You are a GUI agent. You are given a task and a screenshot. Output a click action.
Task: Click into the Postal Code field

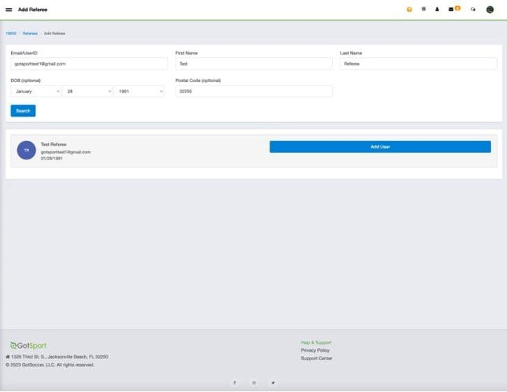pos(254,91)
